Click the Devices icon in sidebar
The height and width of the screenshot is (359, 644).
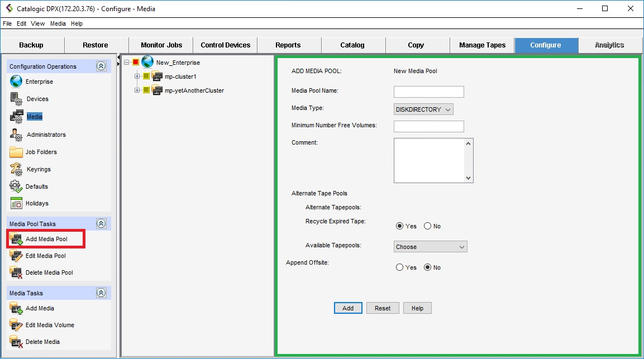(x=16, y=99)
